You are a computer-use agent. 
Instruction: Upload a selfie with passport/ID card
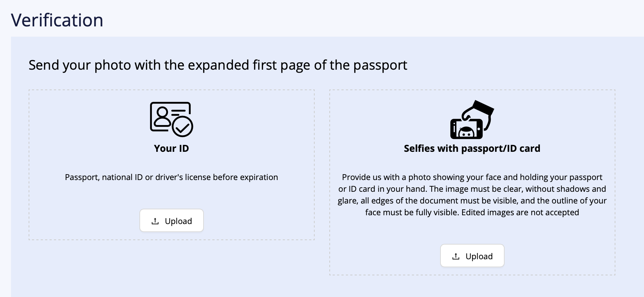tap(472, 256)
